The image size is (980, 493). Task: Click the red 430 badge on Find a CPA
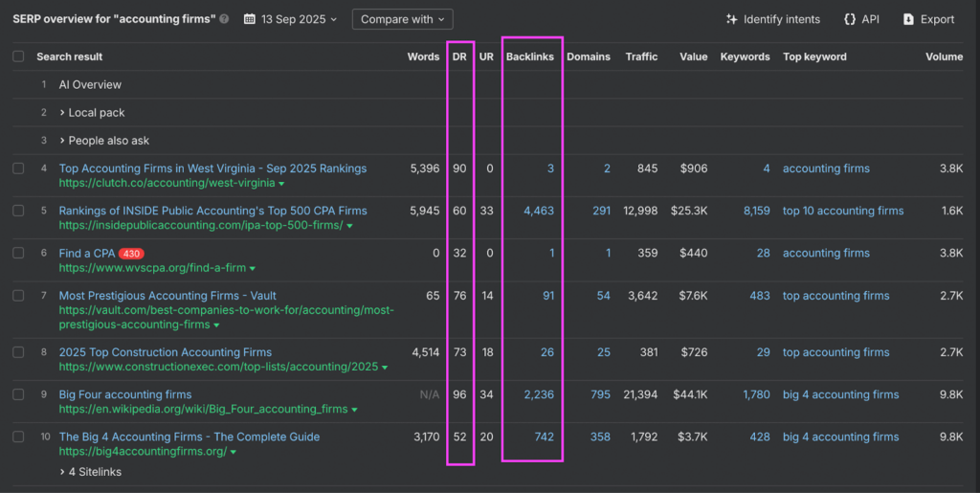tap(131, 254)
